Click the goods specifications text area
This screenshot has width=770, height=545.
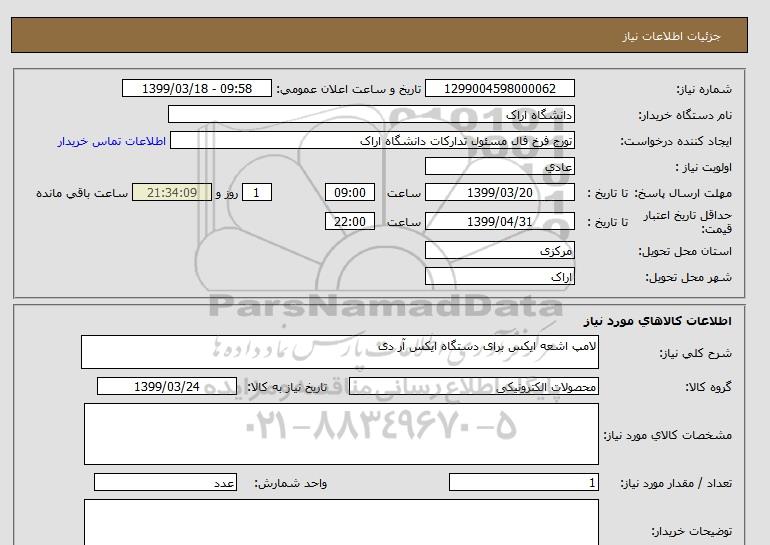(x=341, y=434)
